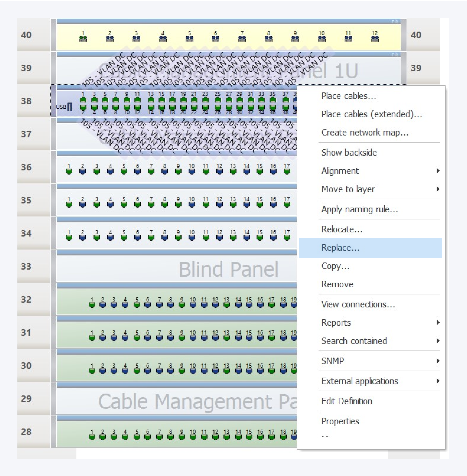Click port 1 icon in rack unit 40
Viewport: 467px width, 476px height.
tap(83, 39)
